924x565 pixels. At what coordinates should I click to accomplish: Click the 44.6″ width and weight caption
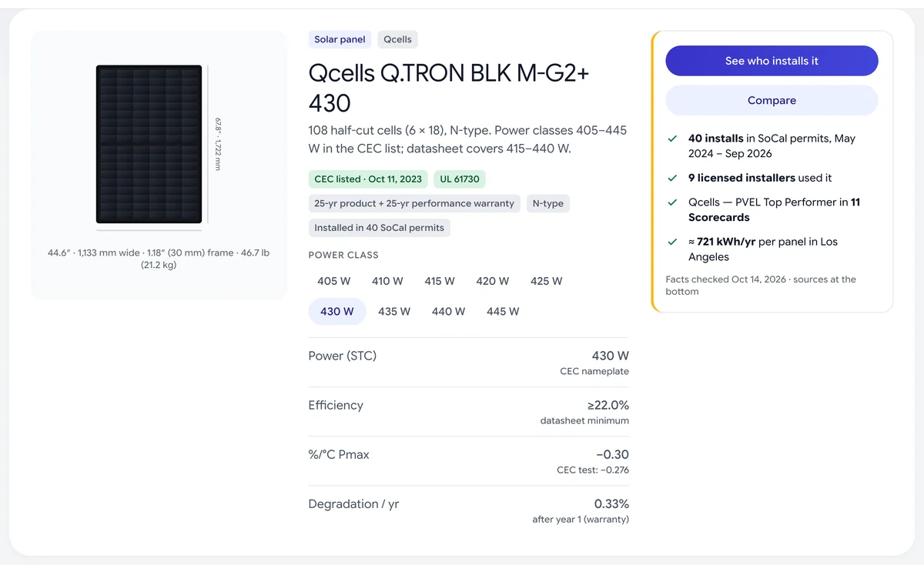click(159, 259)
